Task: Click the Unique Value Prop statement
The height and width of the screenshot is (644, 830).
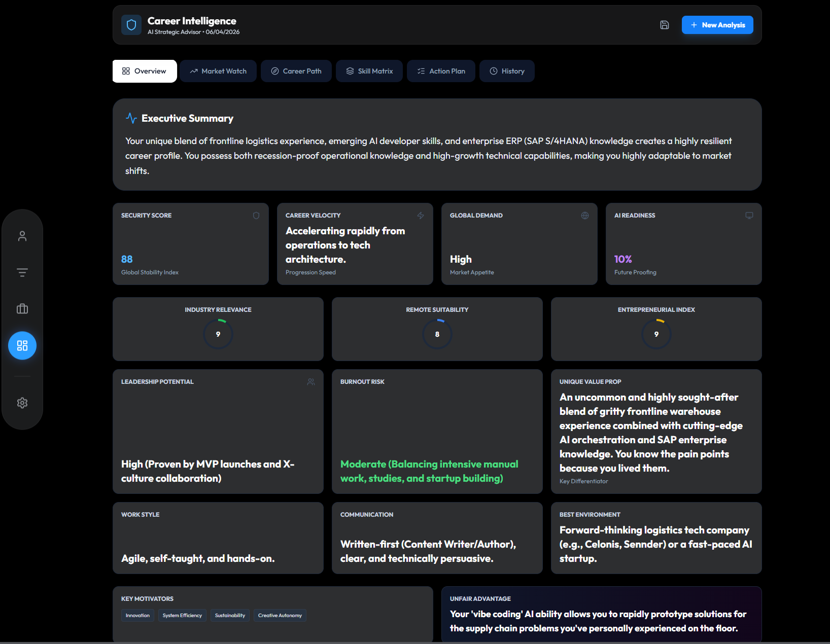Action: pyautogui.click(x=651, y=433)
